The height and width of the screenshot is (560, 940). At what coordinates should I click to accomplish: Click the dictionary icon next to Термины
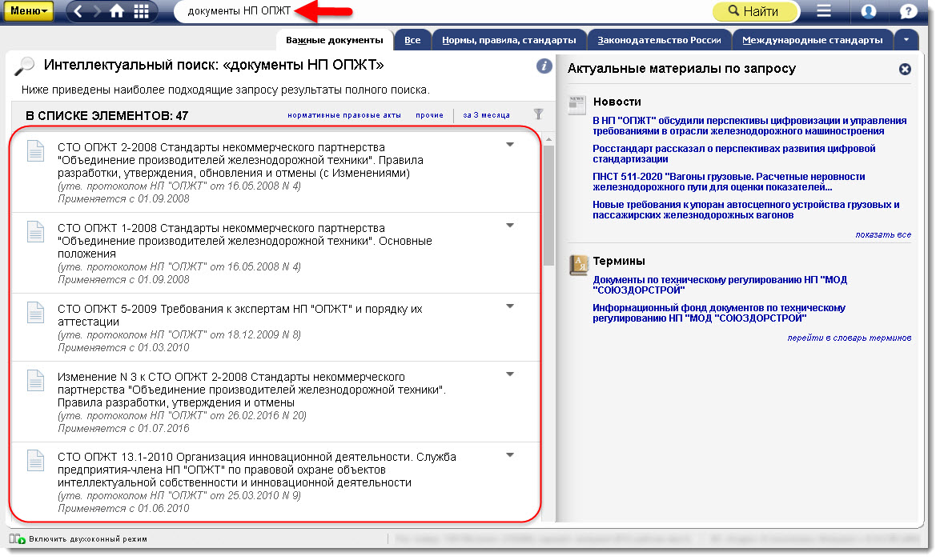579,265
